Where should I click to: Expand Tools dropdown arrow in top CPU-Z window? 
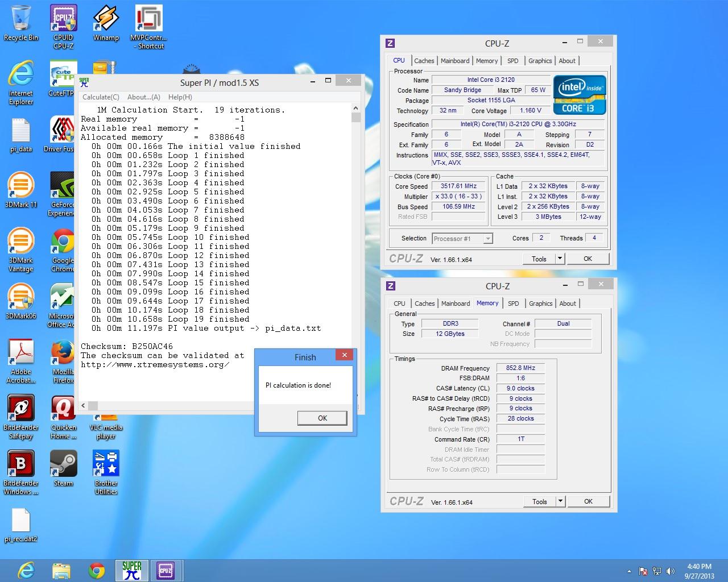pyautogui.click(x=560, y=259)
